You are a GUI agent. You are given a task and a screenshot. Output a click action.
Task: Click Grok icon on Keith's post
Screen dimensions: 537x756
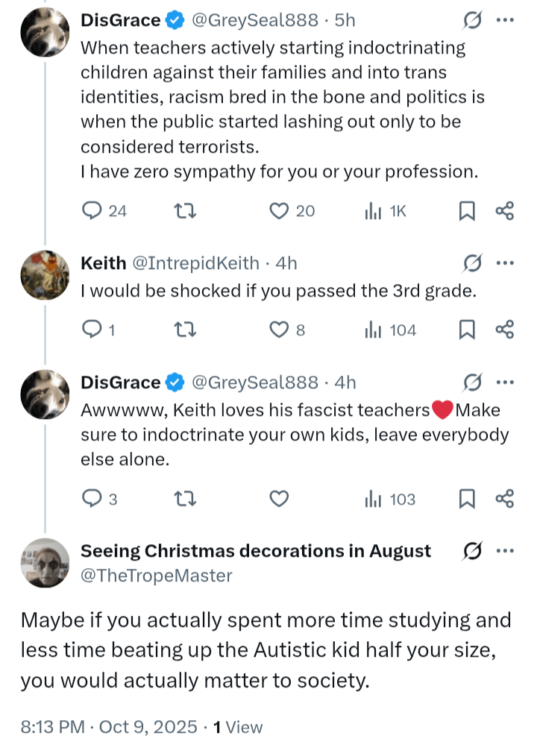tap(471, 263)
